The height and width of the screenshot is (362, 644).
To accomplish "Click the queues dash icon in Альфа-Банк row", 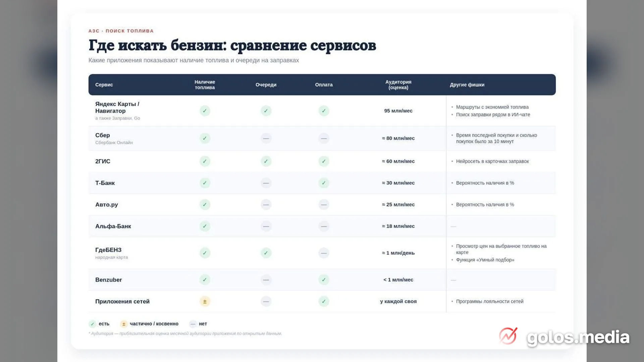I will pyautogui.click(x=266, y=226).
